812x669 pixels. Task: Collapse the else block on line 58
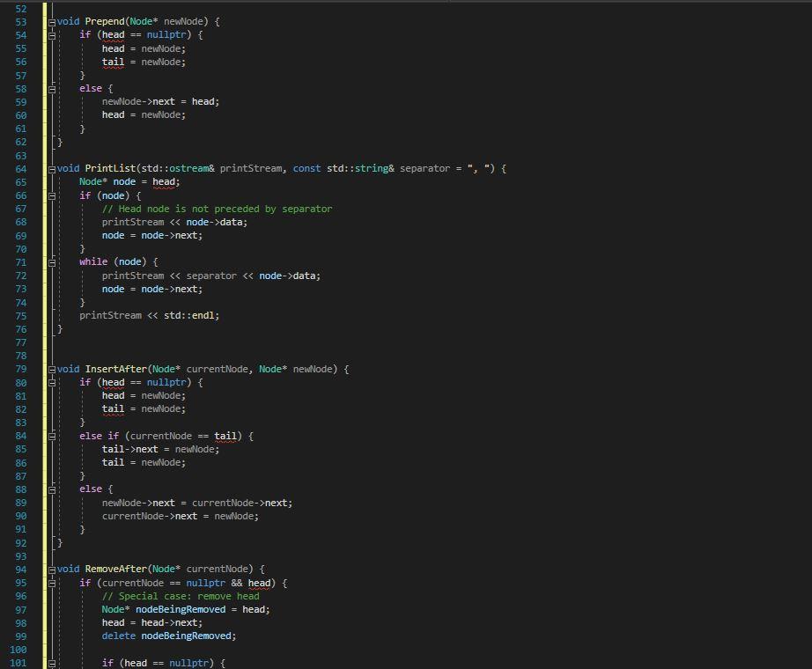click(x=52, y=89)
